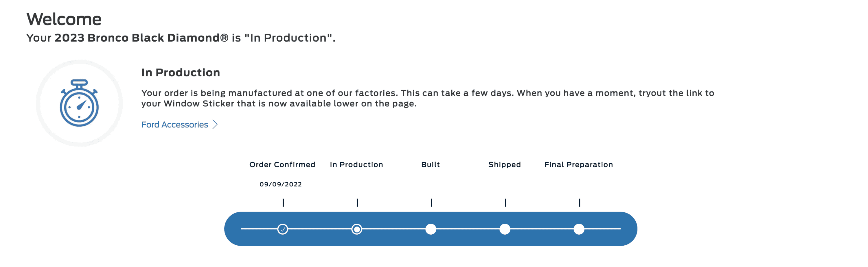This screenshot has height=267, width=868.
Task: Click the tick mark above the Built dot
Action: tap(431, 202)
